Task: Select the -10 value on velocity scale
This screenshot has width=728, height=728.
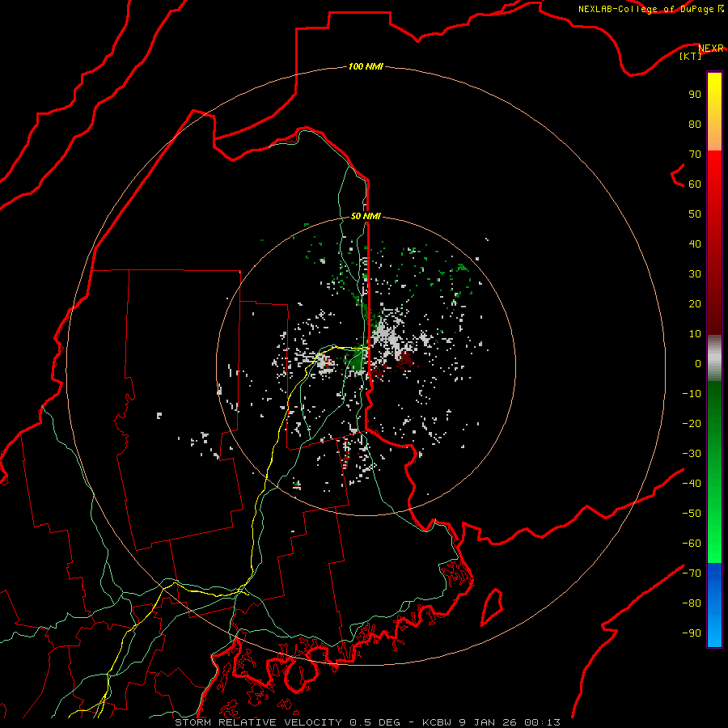Action: click(692, 394)
